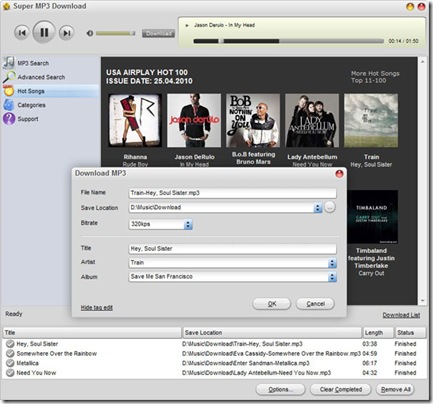
Task: Click Clear Completed button
Action: point(340,389)
